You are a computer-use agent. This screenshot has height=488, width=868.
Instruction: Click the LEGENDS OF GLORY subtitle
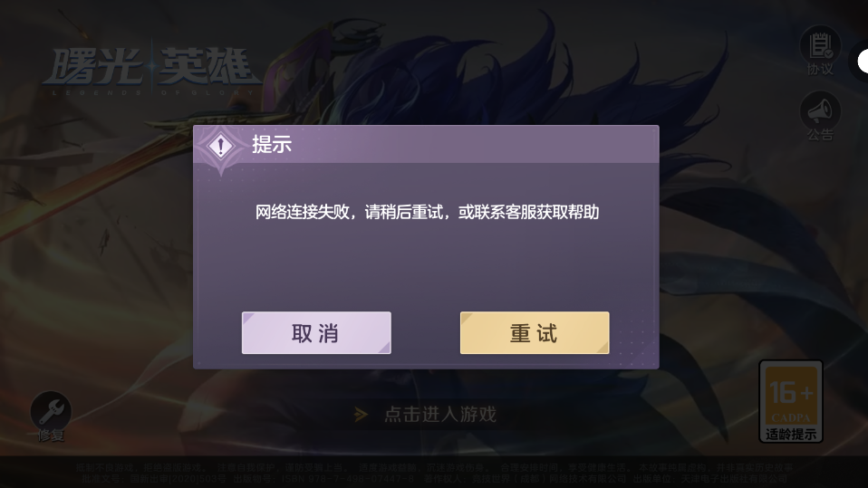pyautogui.click(x=153, y=93)
